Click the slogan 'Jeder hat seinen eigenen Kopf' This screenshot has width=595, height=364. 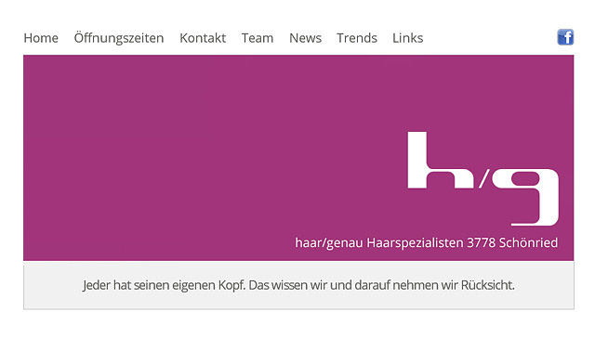[x=165, y=285]
